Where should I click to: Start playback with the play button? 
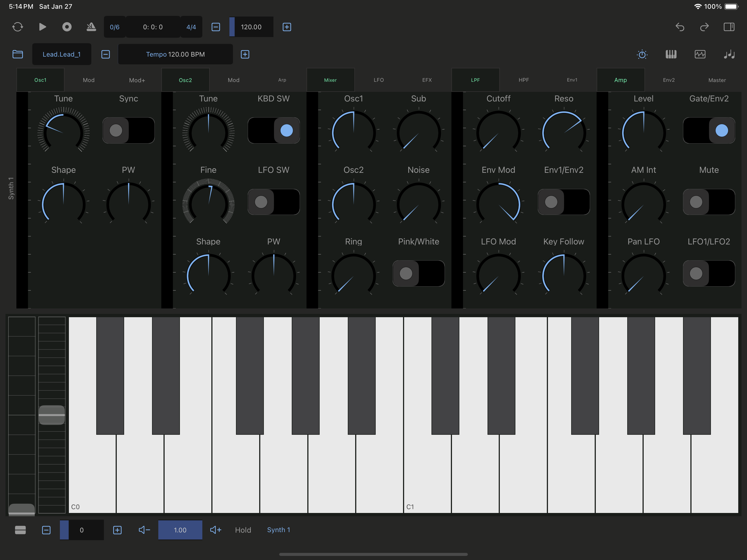coord(42,27)
